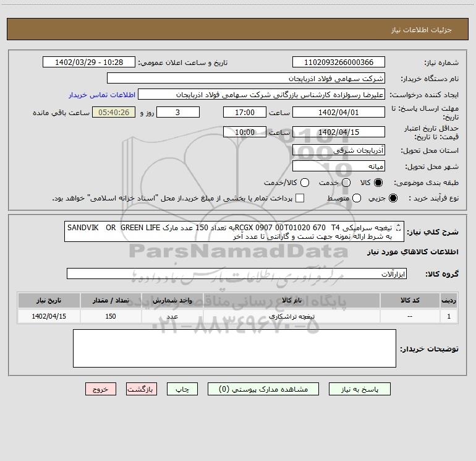Image resolution: width=476 pixels, height=461 pixels.
Task: Click the response deadline date 1402/04/01 field
Action: point(339,112)
